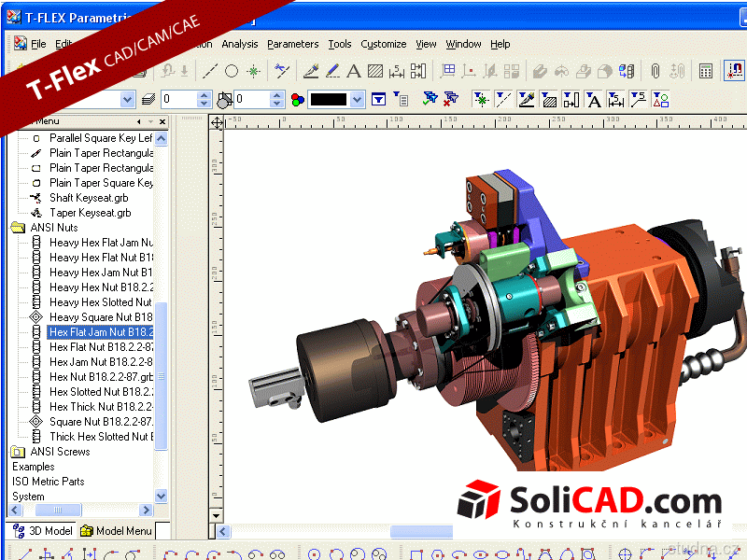Screen dimensions: 747x560
Task: Switch to the 3D Model tab
Action: point(43,530)
